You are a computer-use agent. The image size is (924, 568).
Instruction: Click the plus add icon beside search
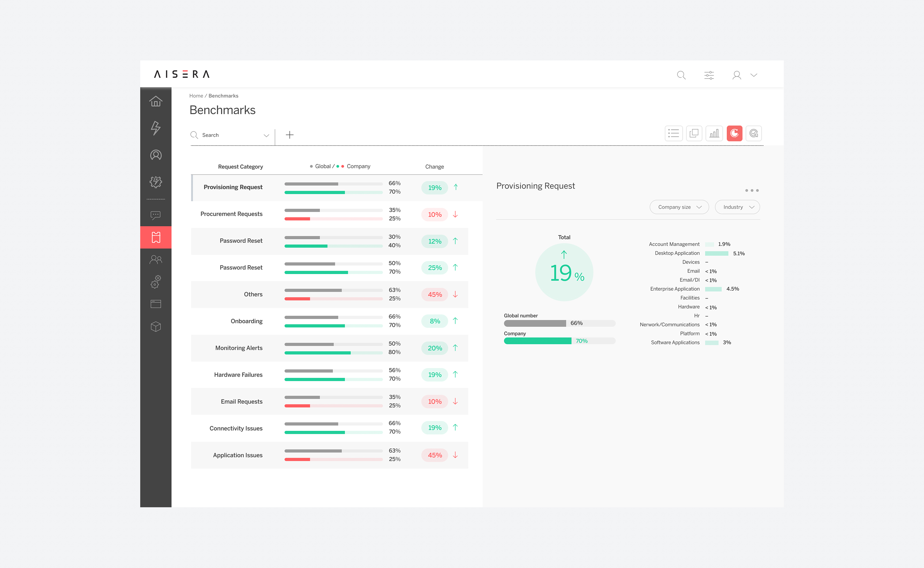(289, 135)
